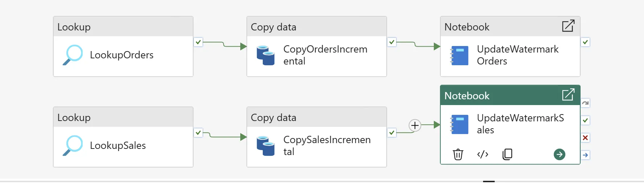Select the UpdateWatermarkSales activity name
Image resolution: width=644 pixels, height=192 pixels.
click(x=520, y=124)
